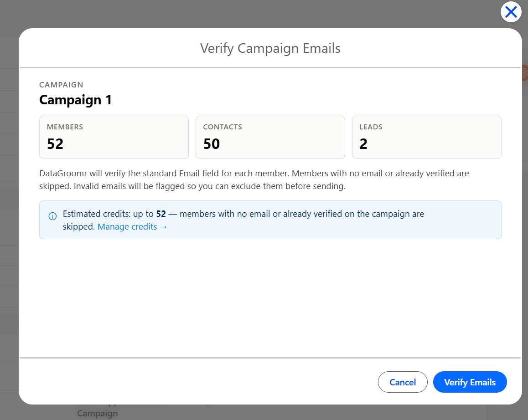Click the Estimated credits banner text
The height and width of the screenshot is (420, 528).
point(243,220)
